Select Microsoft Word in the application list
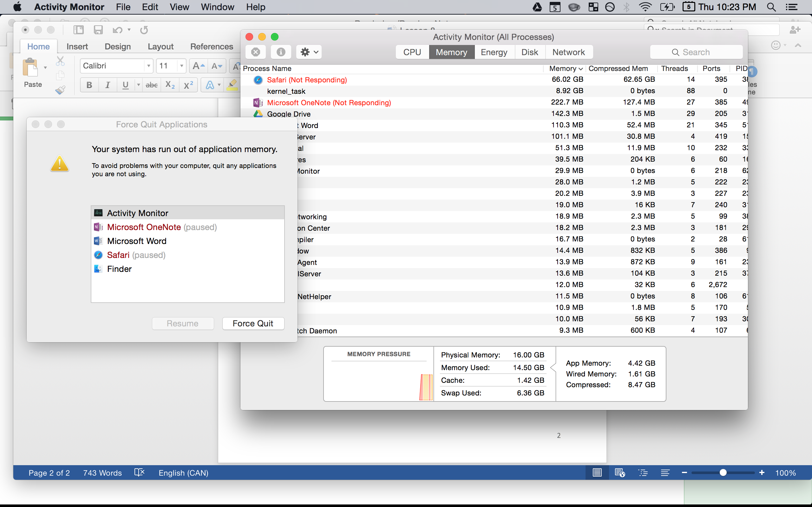This screenshot has width=812, height=507. 137,241
